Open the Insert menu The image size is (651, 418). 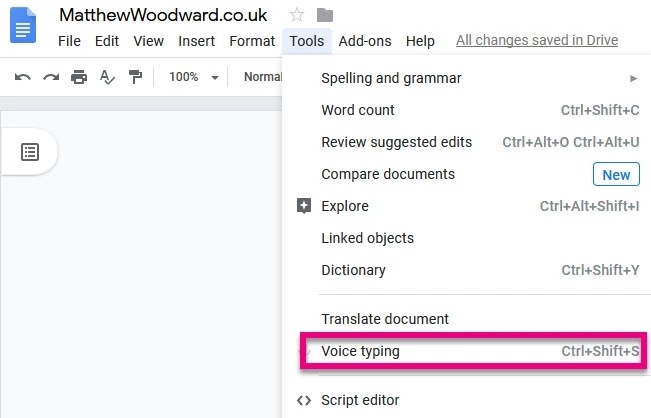[x=196, y=41]
